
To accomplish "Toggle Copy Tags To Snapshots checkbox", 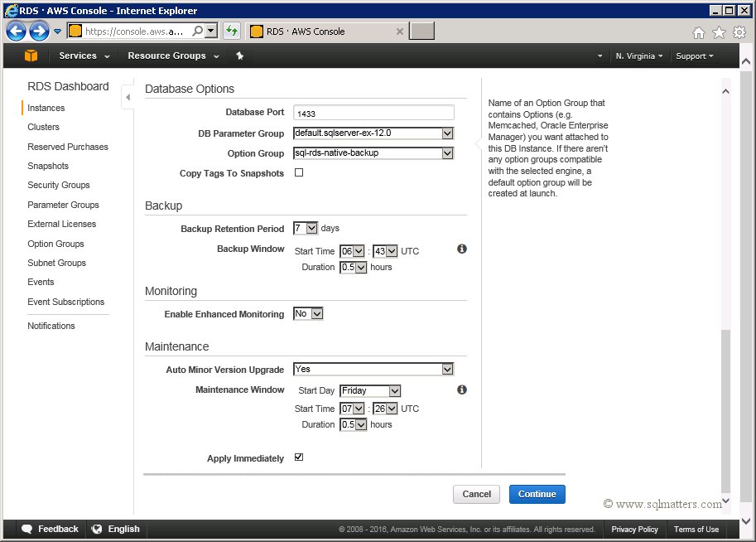I will 299,172.
